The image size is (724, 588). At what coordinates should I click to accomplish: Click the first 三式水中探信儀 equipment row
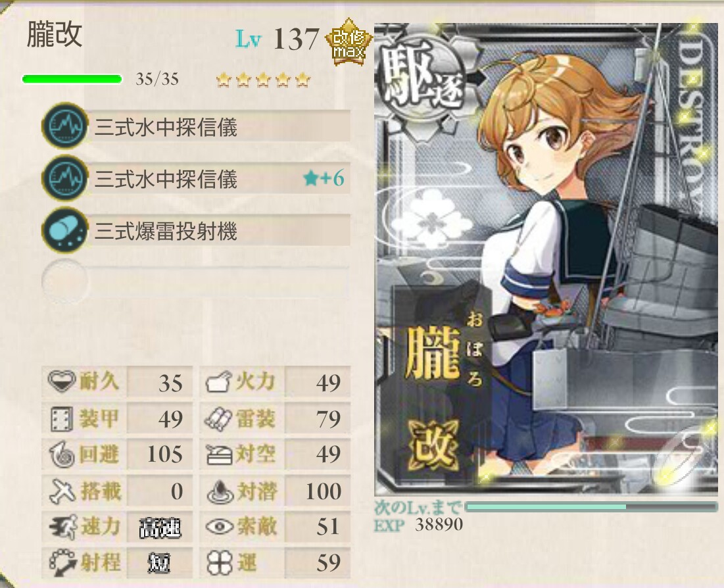click(x=196, y=126)
